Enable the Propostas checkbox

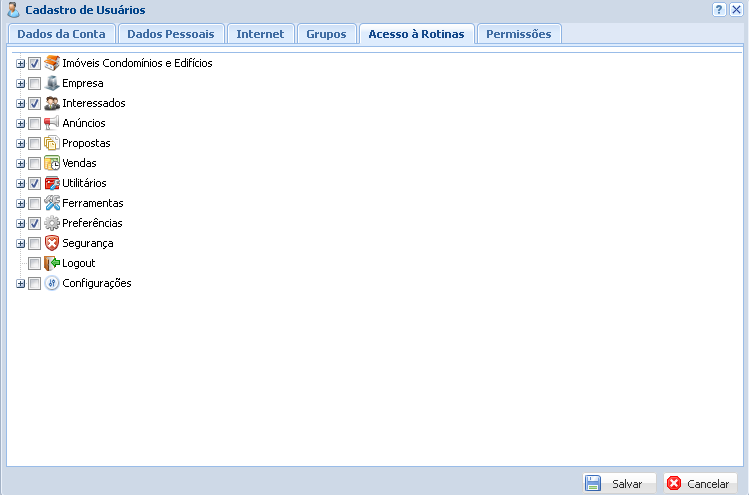(34, 143)
